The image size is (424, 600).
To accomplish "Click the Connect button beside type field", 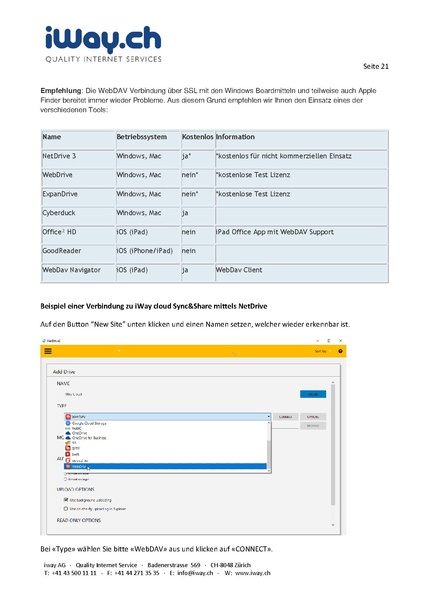I will [x=285, y=417].
